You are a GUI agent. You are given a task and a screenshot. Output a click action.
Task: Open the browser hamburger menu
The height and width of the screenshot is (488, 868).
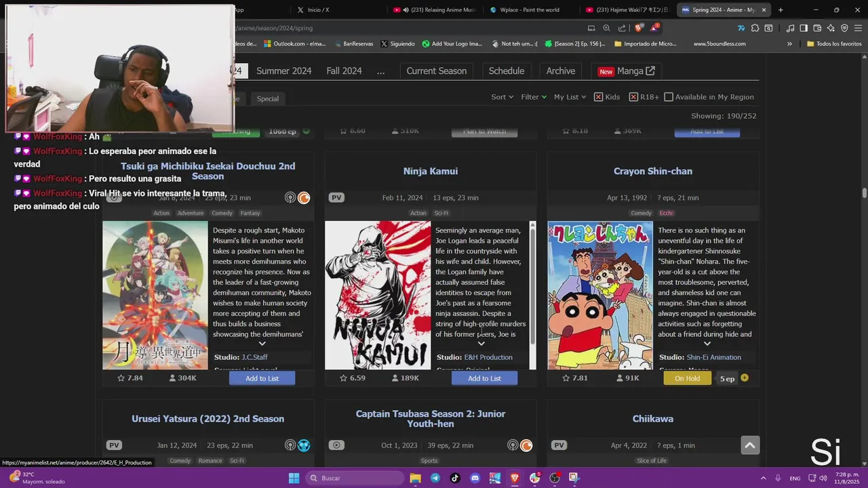click(x=858, y=28)
